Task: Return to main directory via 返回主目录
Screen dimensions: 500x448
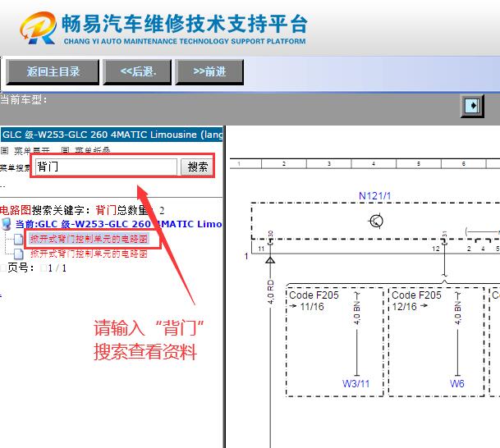Action: [53, 71]
